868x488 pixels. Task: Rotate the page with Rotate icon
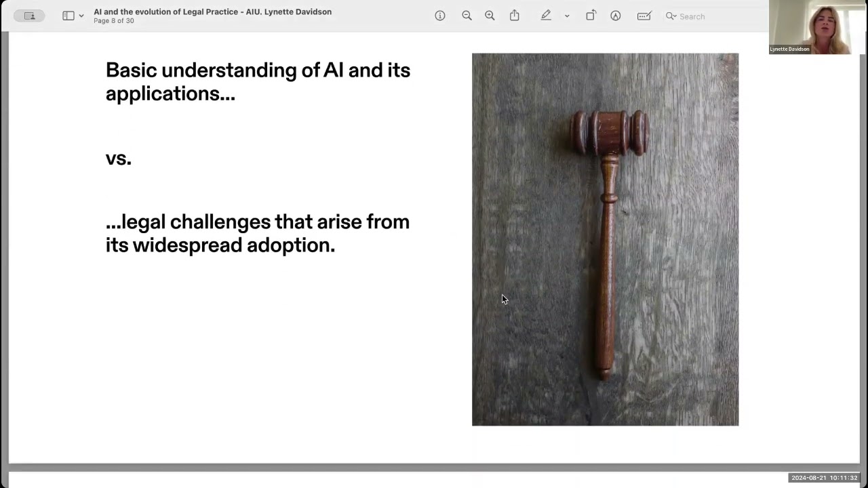click(x=591, y=16)
